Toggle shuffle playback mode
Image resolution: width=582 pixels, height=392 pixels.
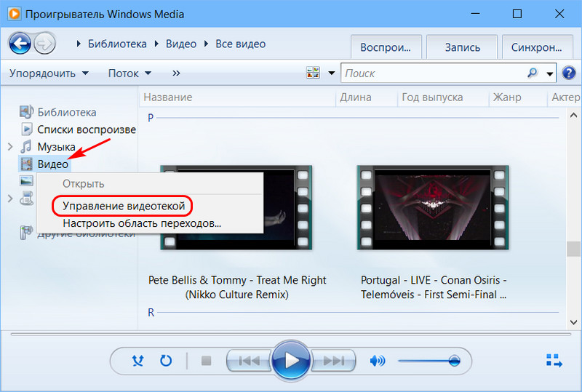pyautogui.click(x=137, y=361)
